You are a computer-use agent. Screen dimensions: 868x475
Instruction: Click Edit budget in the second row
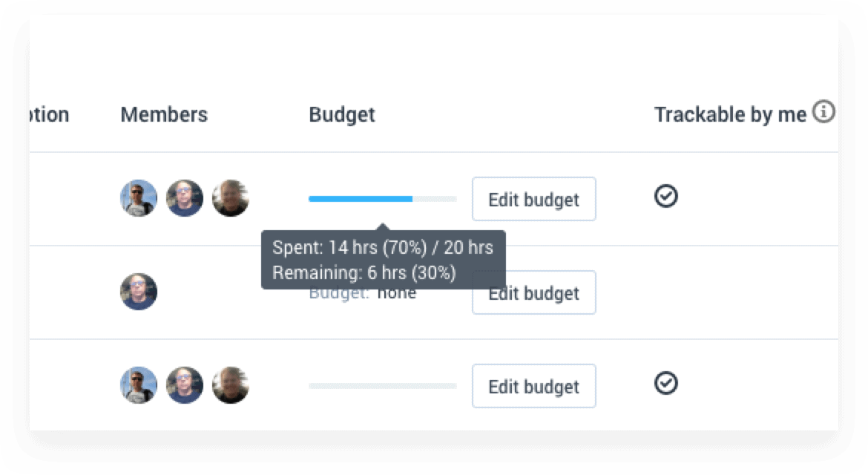click(x=533, y=292)
